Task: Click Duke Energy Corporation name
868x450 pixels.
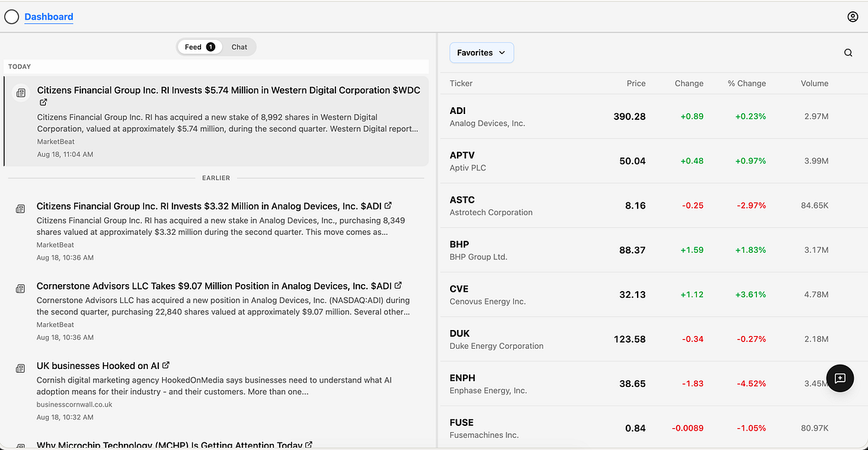Action: pyautogui.click(x=497, y=346)
